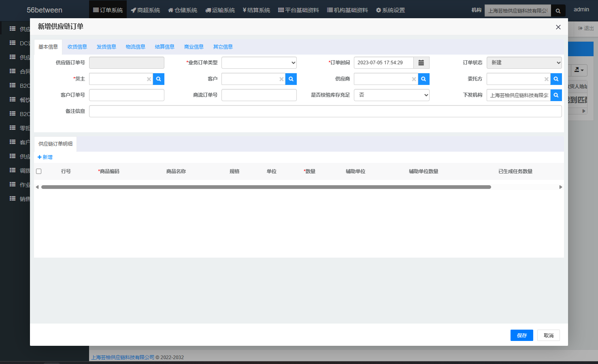This screenshot has width=598, height=364.
Task: Open the 运输系统 top menu
Action: point(220,10)
